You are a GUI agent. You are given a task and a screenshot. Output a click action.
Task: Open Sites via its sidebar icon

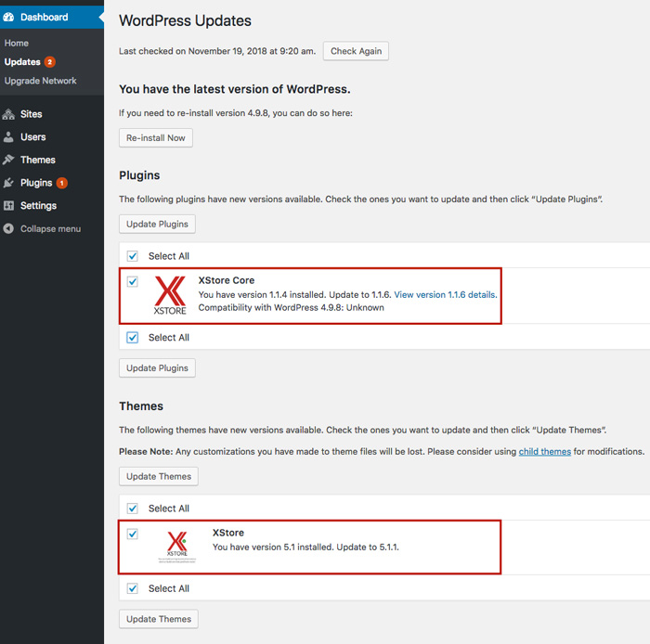pos(9,114)
